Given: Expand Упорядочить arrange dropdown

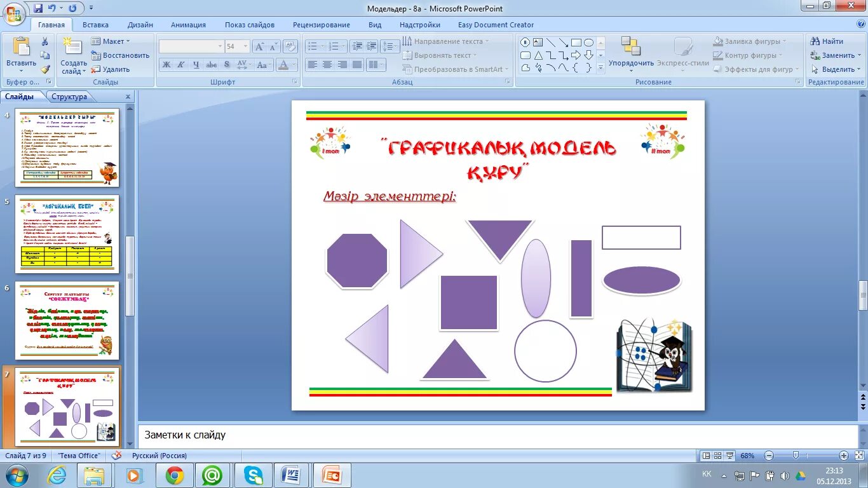Looking at the screenshot, I should tap(631, 53).
